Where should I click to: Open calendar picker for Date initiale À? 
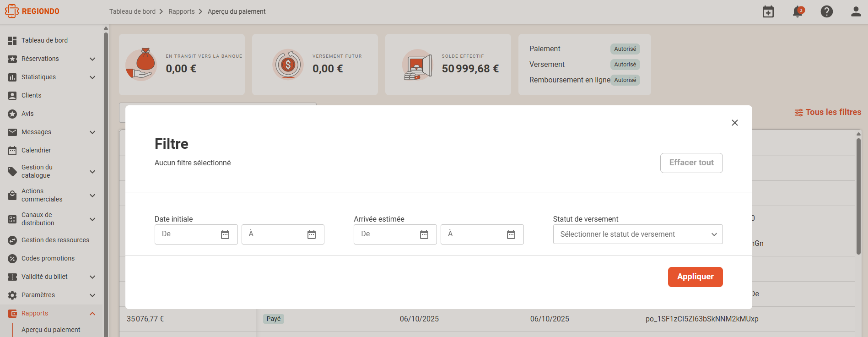click(x=312, y=234)
